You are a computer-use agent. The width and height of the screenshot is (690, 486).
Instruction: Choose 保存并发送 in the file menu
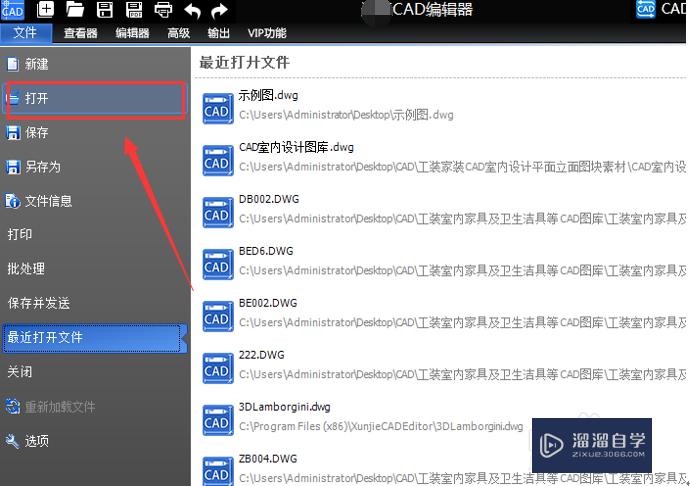click(x=95, y=303)
